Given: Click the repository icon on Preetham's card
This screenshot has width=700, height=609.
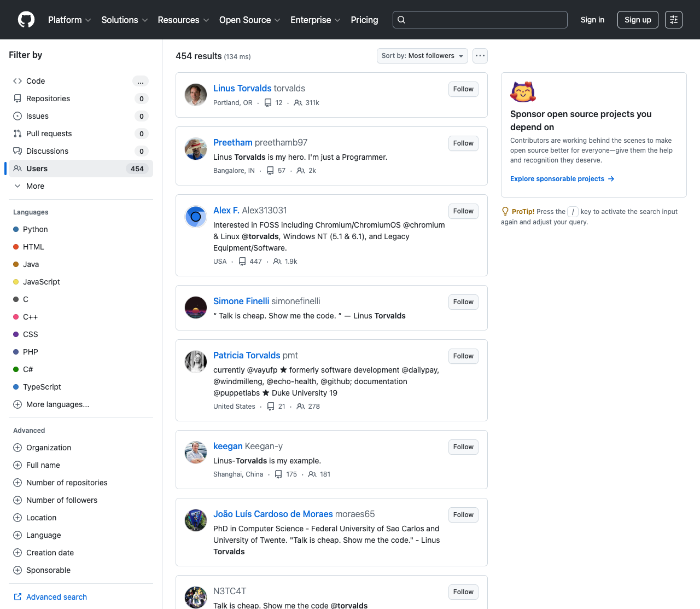Looking at the screenshot, I should point(270,171).
